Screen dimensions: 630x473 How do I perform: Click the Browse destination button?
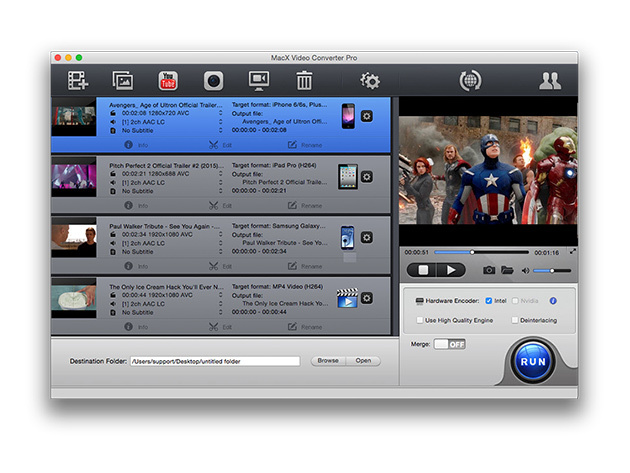328,361
